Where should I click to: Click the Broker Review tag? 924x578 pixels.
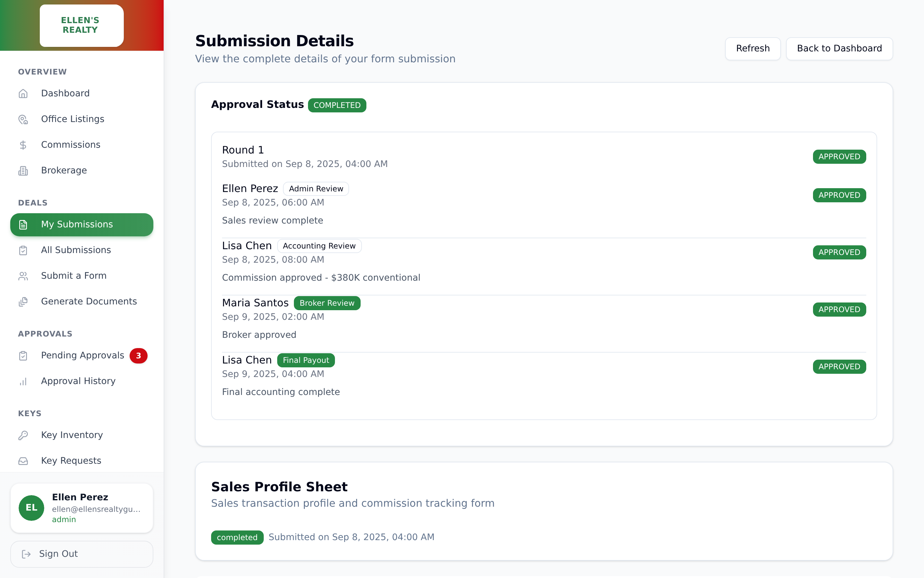[327, 303]
